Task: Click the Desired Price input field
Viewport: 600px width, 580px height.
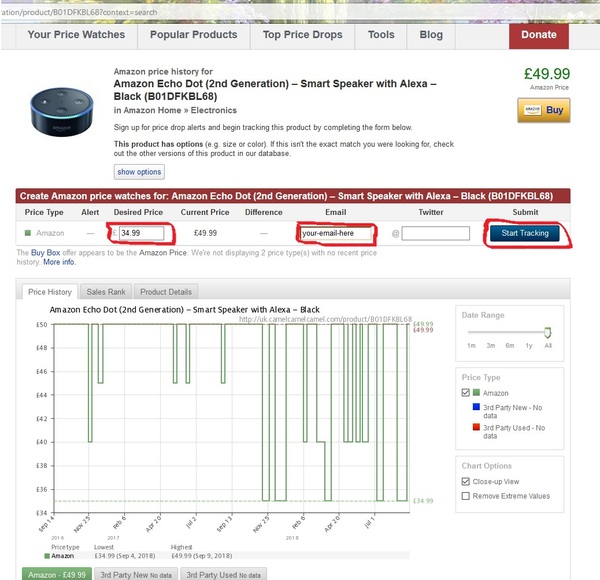Action: tap(142, 233)
